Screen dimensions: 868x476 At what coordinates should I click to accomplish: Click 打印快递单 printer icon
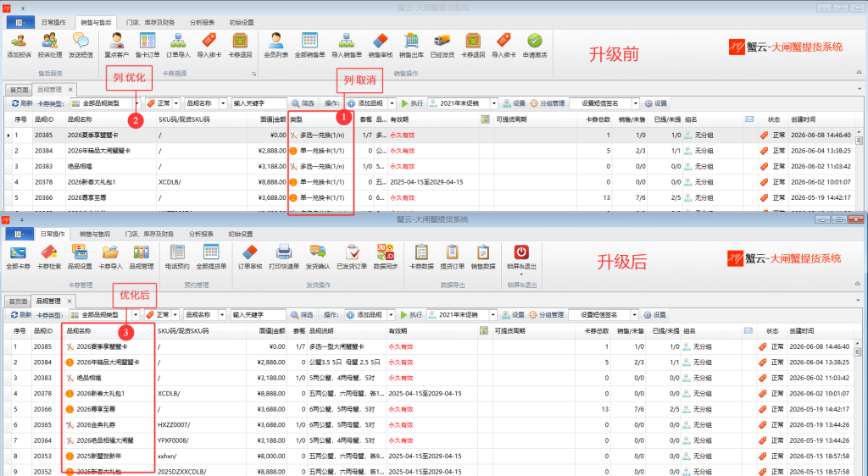pos(283,252)
